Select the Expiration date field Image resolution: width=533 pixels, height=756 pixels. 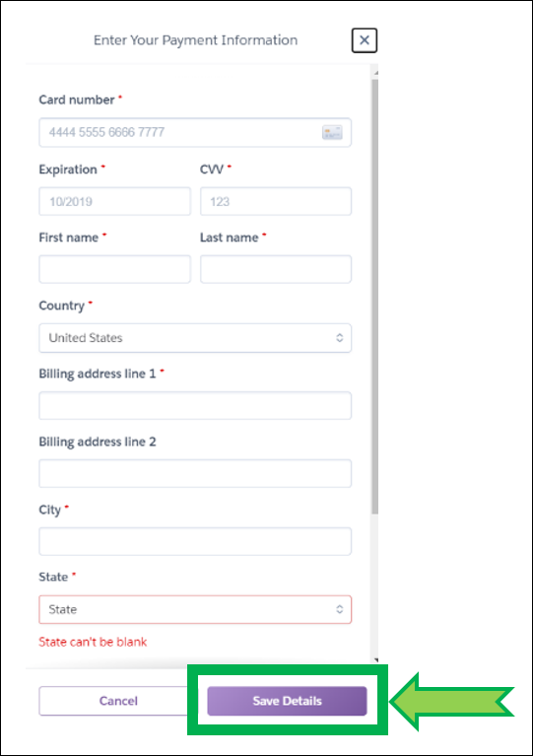tap(114, 201)
